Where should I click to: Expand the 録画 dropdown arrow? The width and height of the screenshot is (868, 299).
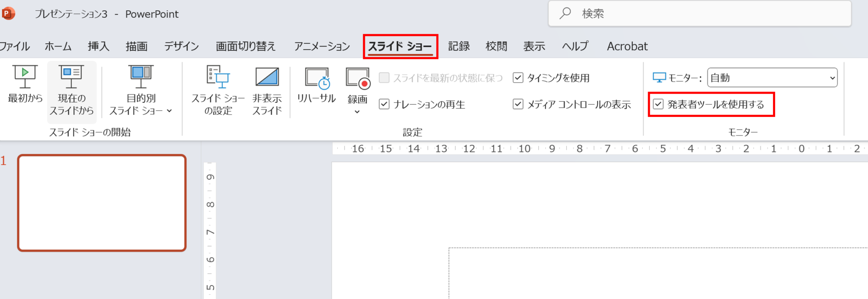tap(357, 112)
